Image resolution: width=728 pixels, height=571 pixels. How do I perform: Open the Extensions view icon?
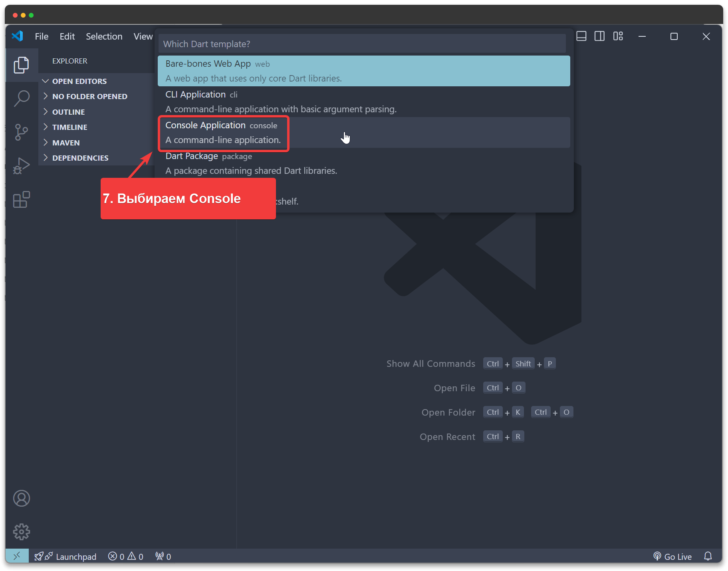(22, 199)
